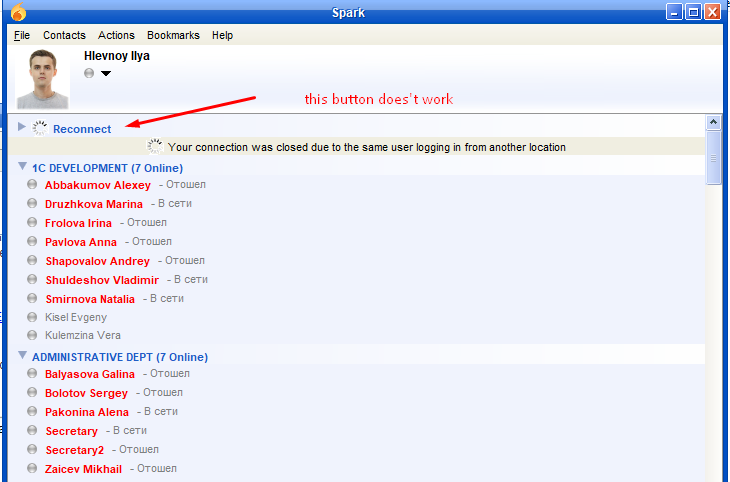The image size is (730, 482).
Task: Click the scrollbar up arrow
Action: pyautogui.click(x=713, y=122)
